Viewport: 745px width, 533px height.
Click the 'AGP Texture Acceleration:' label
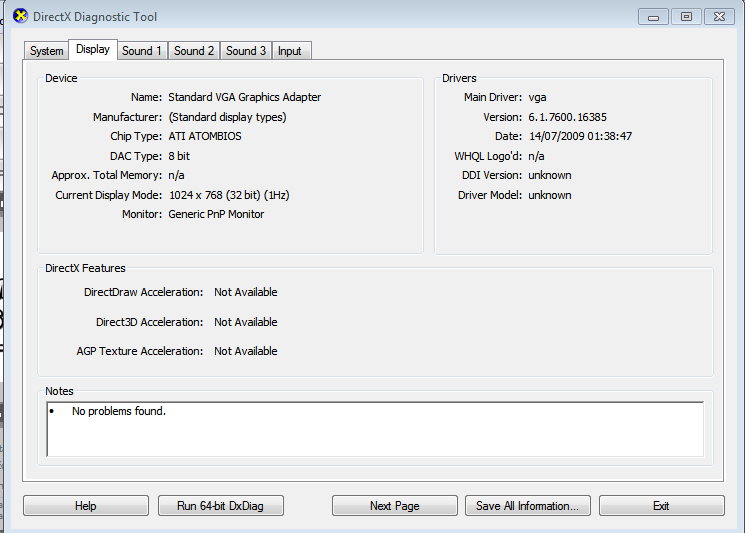pyautogui.click(x=140, y=351)
